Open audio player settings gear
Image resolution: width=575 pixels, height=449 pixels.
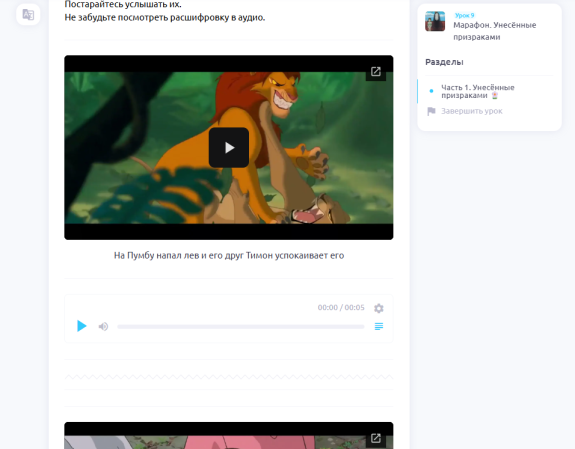tap(379, 308)
